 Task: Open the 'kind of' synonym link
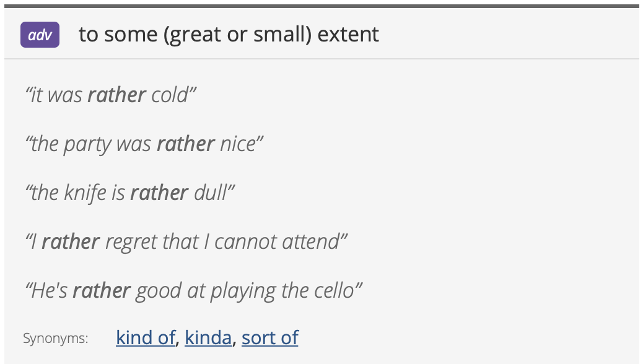click(146, 337)
